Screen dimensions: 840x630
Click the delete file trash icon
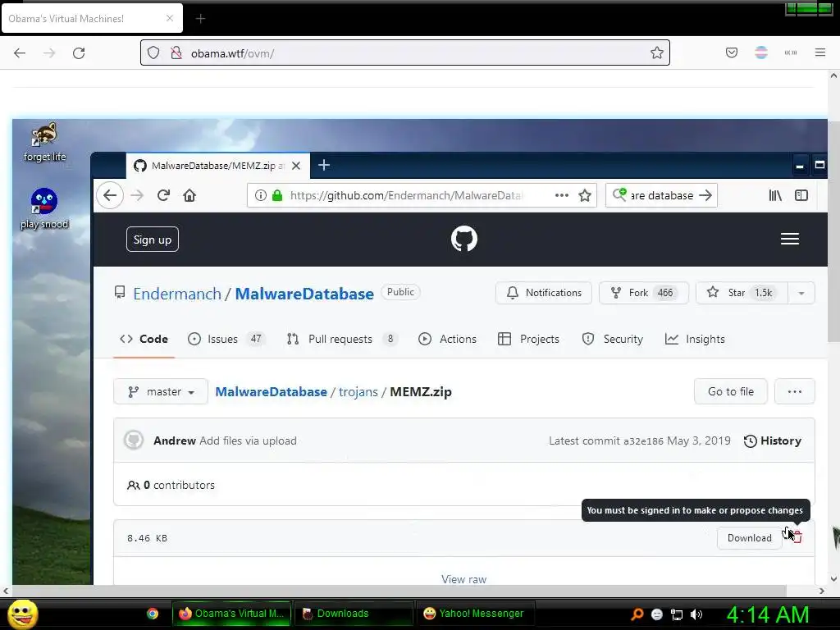(x=797, y=537)
